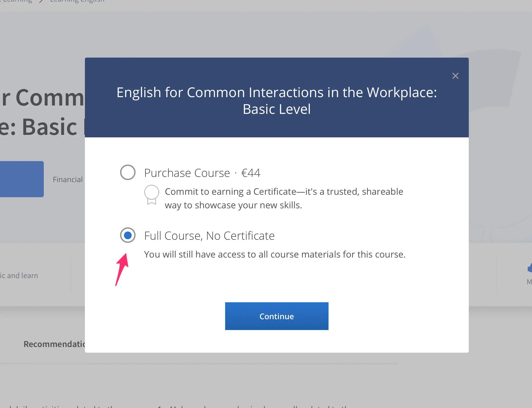Select Full Course, No Certificate radio button
532x408 pixels.
128,235
